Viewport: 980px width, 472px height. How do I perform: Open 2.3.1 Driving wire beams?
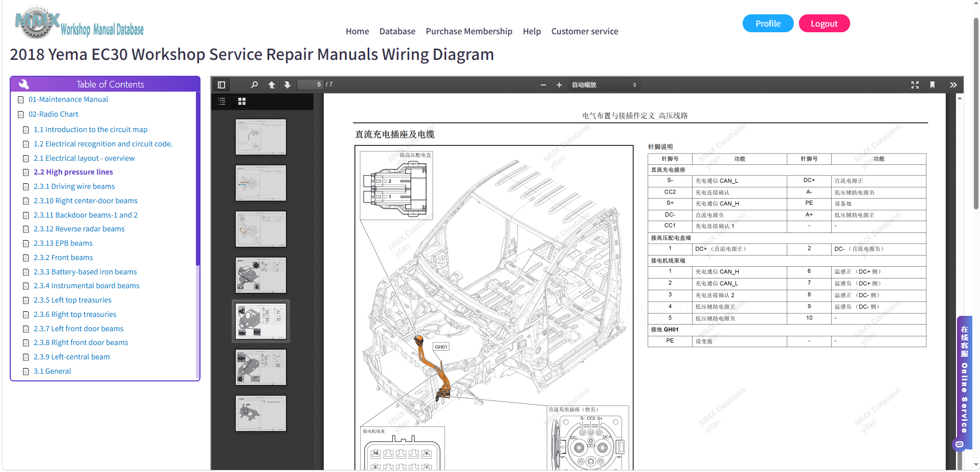(74, 186)
